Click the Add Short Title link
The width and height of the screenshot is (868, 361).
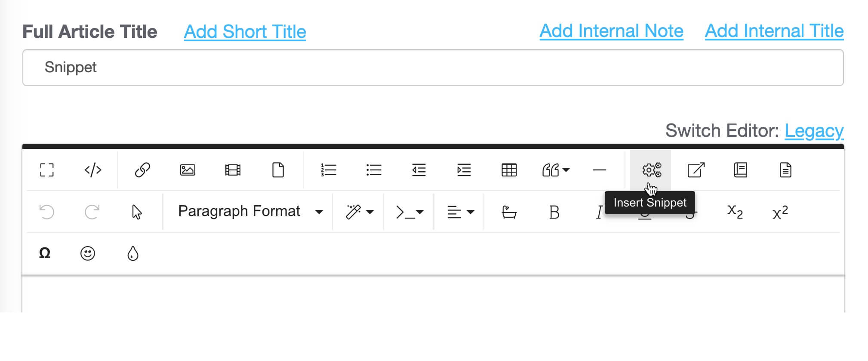[x=245, y=32]
